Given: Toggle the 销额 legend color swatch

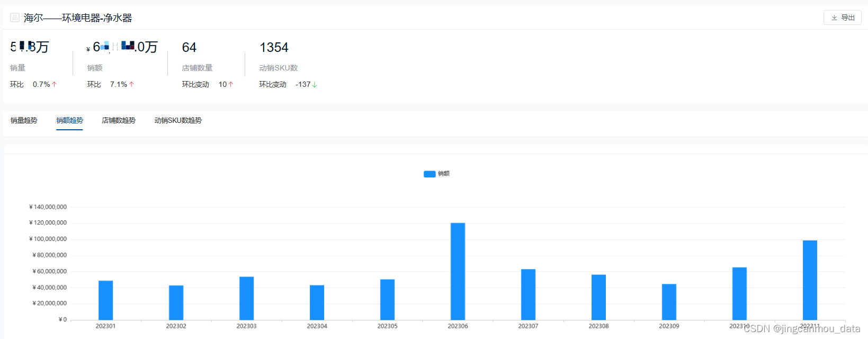Looking at the screenshot, I should click(x=429, y=174).
